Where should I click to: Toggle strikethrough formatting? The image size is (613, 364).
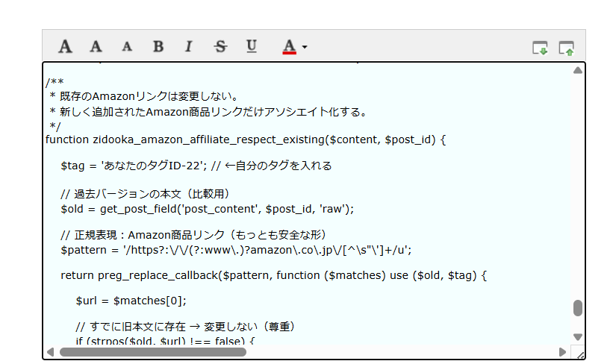click(220, 47)
